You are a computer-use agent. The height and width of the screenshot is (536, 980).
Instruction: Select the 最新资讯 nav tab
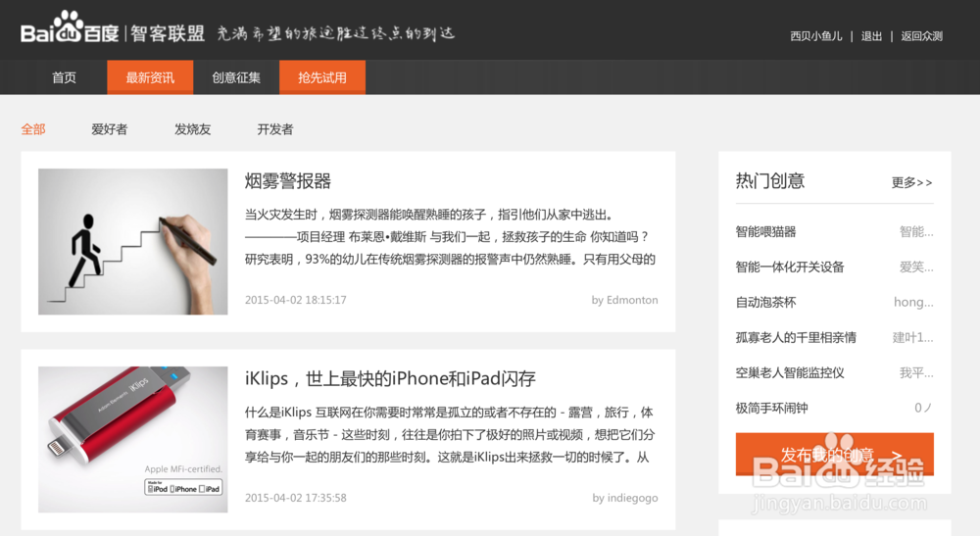point(150,77)
